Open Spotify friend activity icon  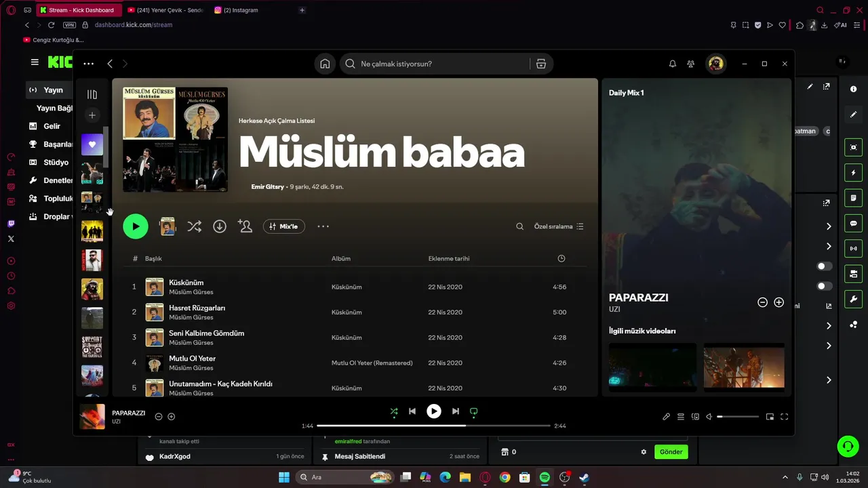click(x=690, y=64)
